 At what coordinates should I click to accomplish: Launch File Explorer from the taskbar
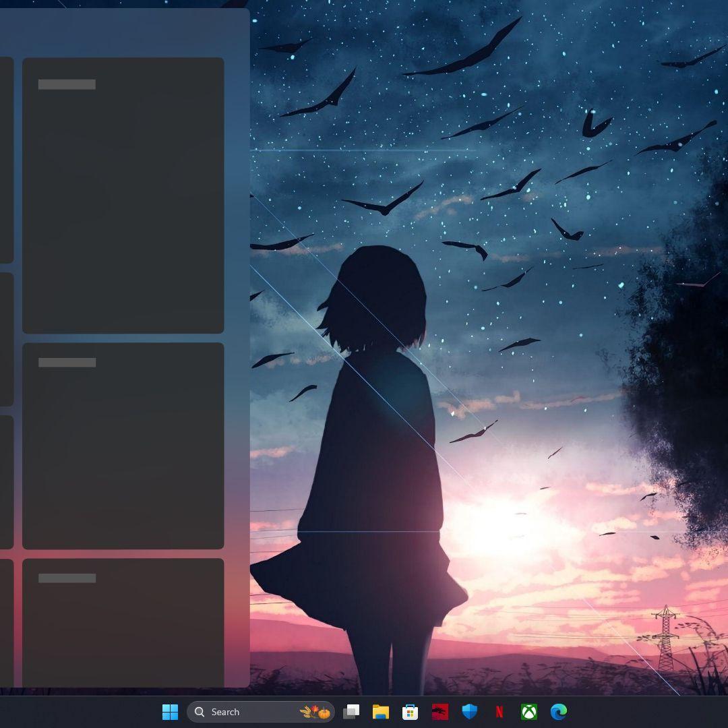point(381,712)
